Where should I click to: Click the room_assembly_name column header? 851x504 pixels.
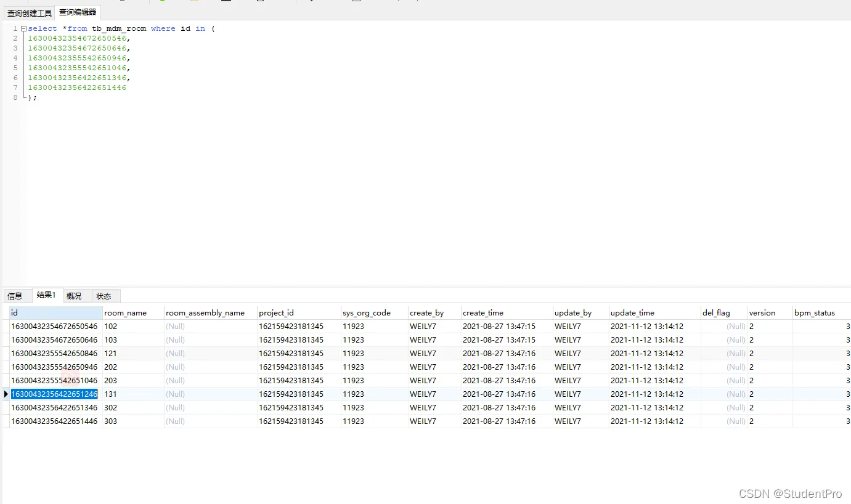(211, 313)
